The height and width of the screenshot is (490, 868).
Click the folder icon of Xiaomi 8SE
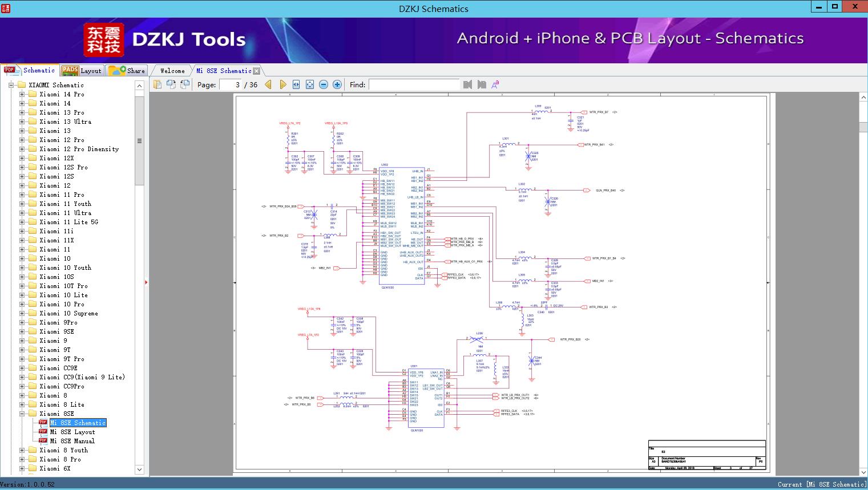pyautogui.click(x=33, y=414)
